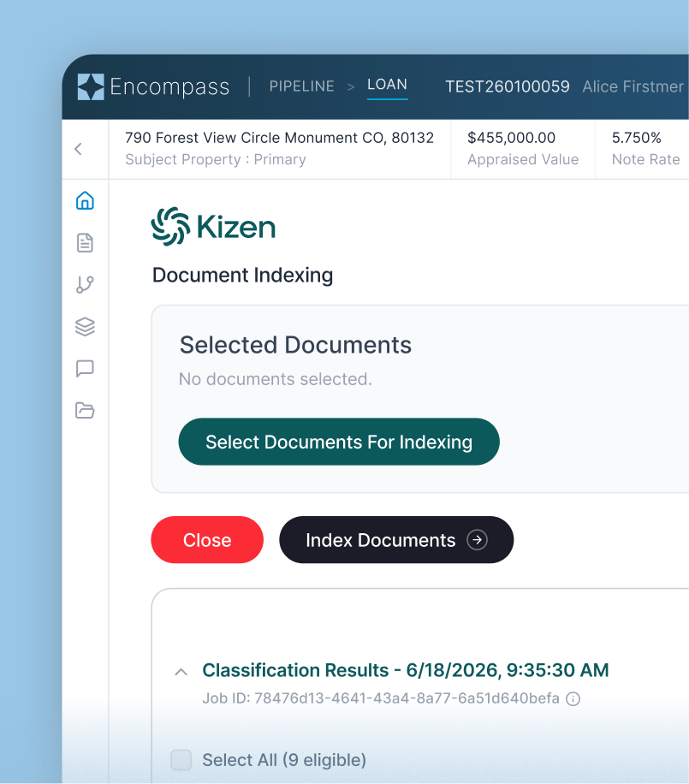The width and height of the screenshot is (689, 784).
Task: Open the chat bubble icon in sidebar
Action: tap(85, 369)
